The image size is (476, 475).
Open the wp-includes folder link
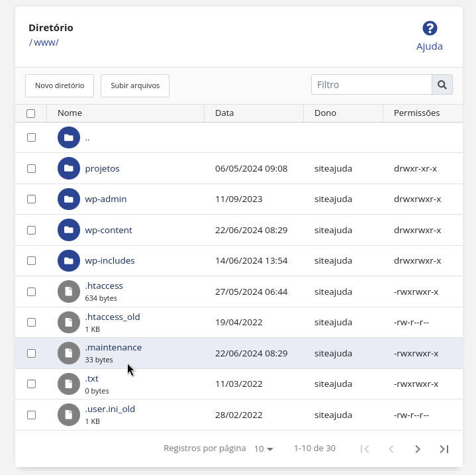[110, 260]
